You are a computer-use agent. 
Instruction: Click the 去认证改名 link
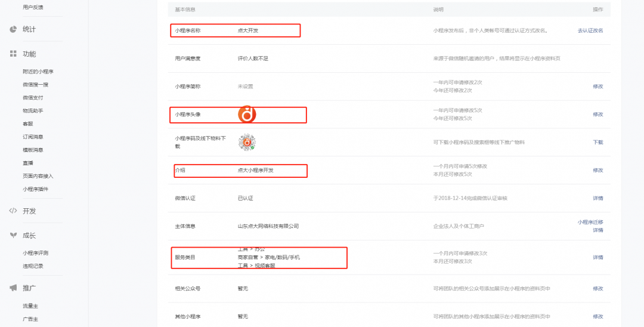coord(590,30)
